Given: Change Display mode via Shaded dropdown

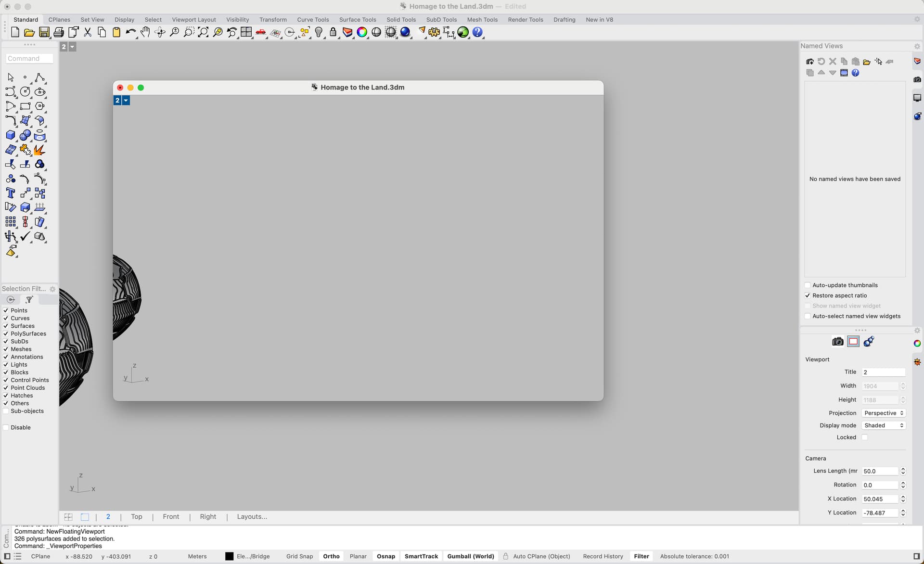Looking at the screenshot, I should (883, 425).
